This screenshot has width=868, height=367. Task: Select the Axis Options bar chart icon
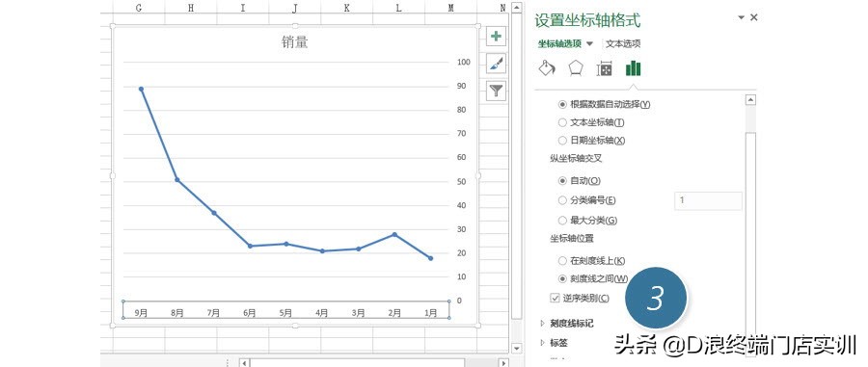(633, 68)
